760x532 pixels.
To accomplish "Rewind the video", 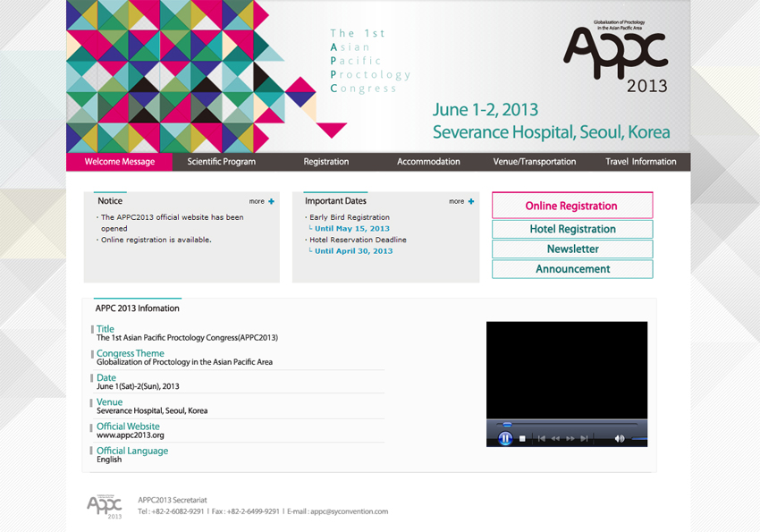I will point(555,438).
